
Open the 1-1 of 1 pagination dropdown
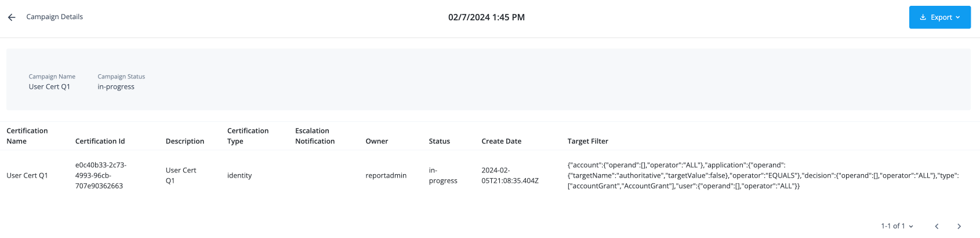tap(897, 226)
